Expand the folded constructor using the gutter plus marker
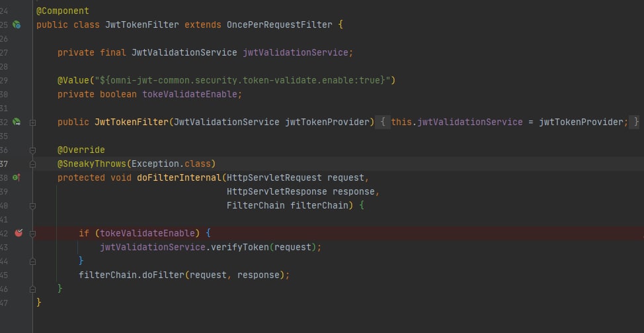This screenshot has width=644, height=333. 32,122
